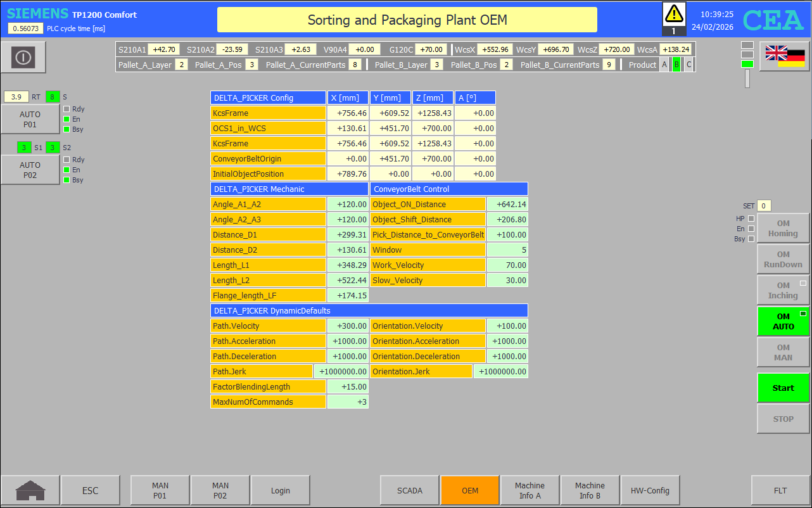The width and height of the screenshot is (812, 508).
Task: Select product C indicator
Action: click(x=688, y=65)
